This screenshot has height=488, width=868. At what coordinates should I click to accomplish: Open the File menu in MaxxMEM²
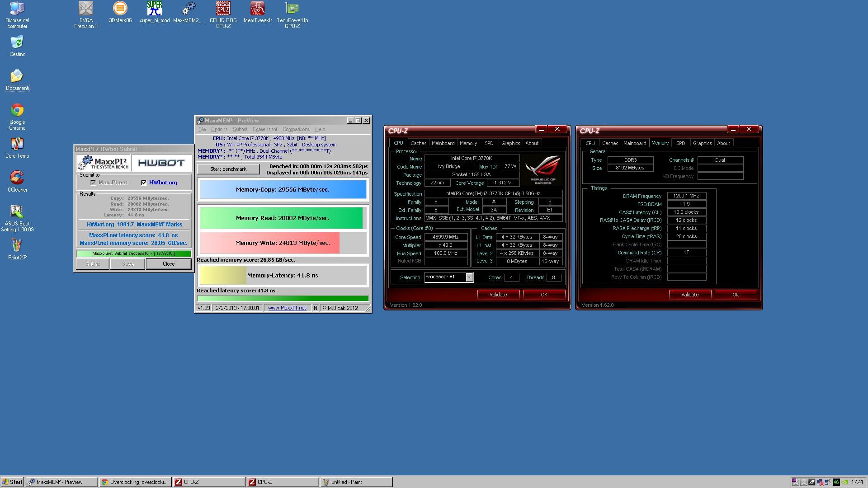pos(202,130)
